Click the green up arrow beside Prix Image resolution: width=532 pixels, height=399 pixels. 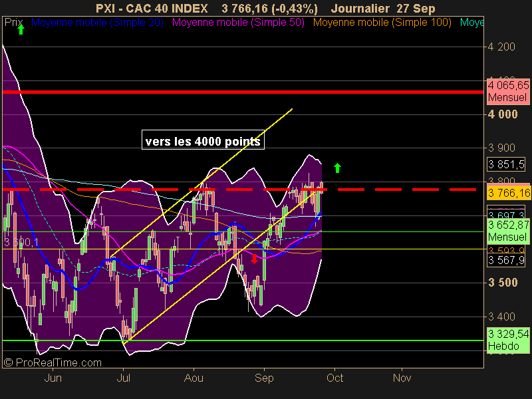pyautogui.click(x=21, y=30)
